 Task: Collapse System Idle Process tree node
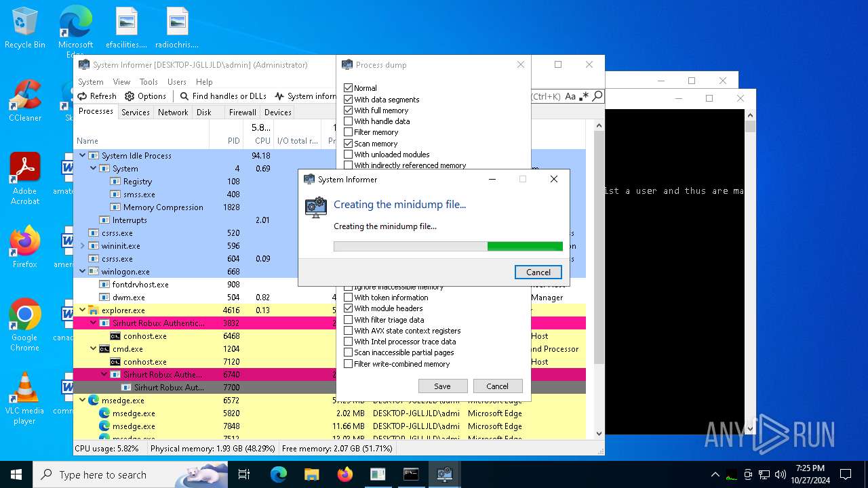pos(83,156)
